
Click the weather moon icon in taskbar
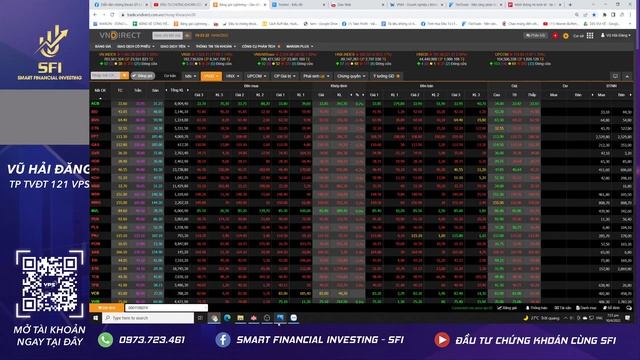(x=526, y=318)
